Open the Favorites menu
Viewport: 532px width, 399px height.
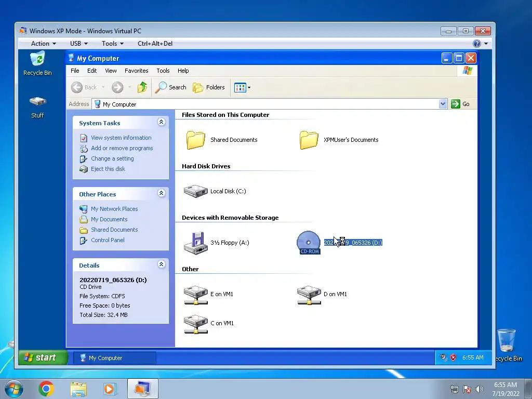pyautogui.click(x=137, y=71)
